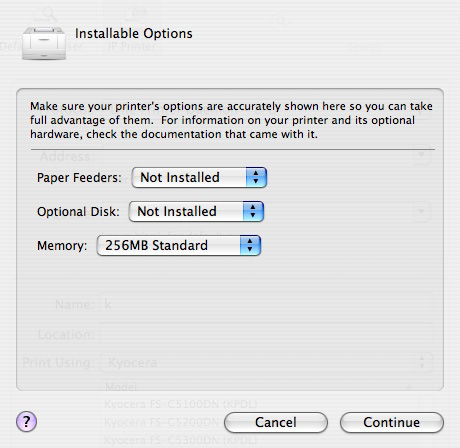Image resolution: width=460 pixels, height=448 pixels.
Task: Click the Continue button
Action: pos(392,422)
